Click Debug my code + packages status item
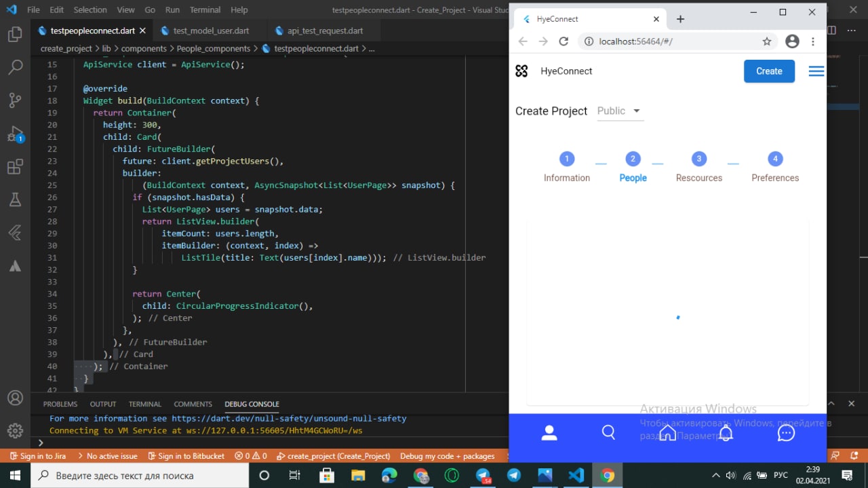Screen dimensions: 868x488 point(448,456)
